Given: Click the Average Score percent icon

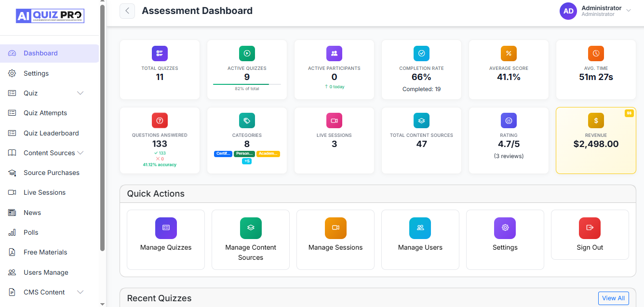Looking at the screenshot, I should (x=509, y=53).
